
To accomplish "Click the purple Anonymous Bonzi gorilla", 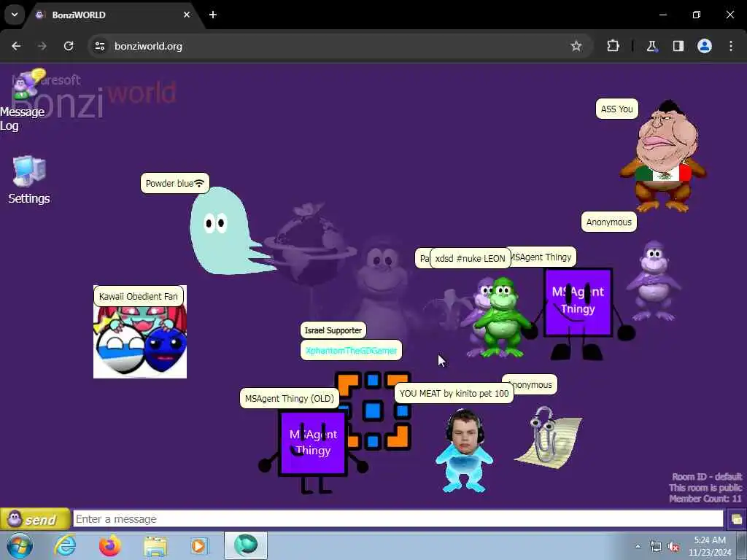I will pyautogui.click(x=654, y=281).
